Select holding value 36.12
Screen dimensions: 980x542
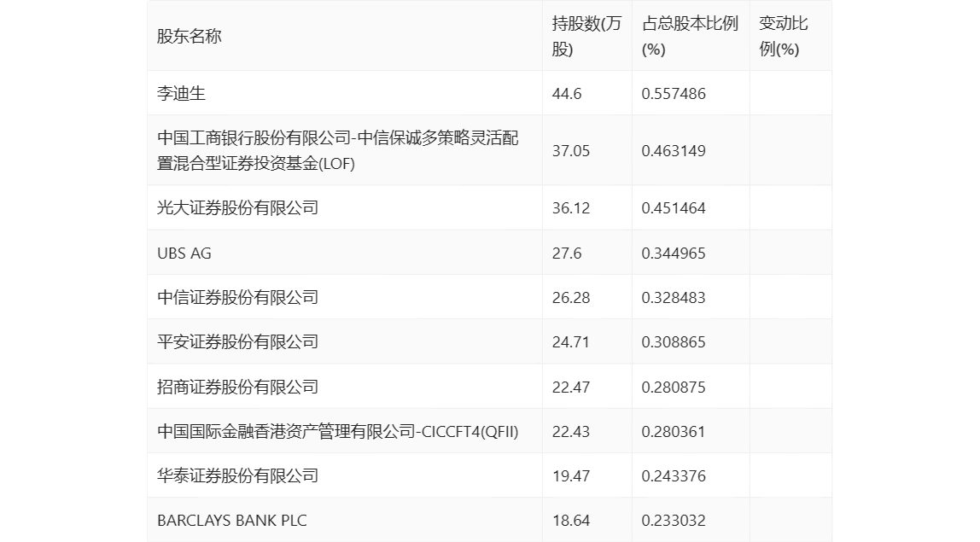tap(570, 208)
